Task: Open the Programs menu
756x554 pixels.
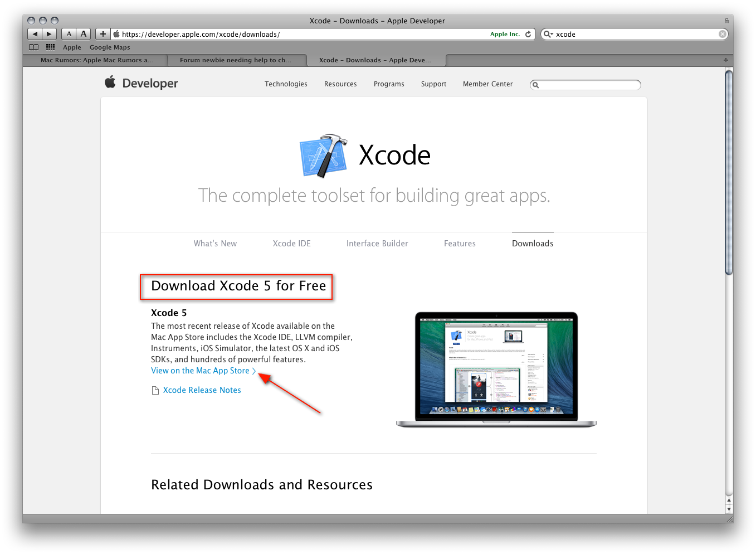Action: (x=389, y=84)
